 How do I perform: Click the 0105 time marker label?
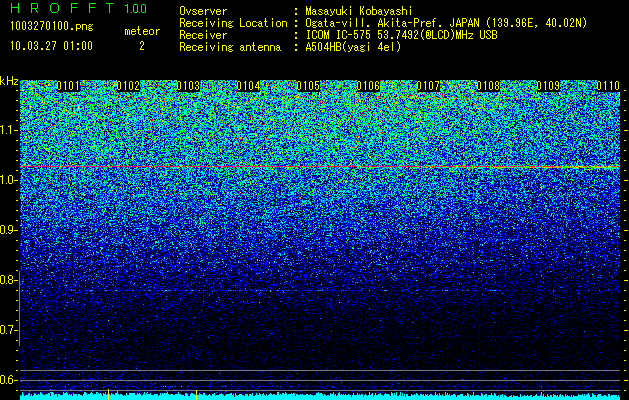308,86
